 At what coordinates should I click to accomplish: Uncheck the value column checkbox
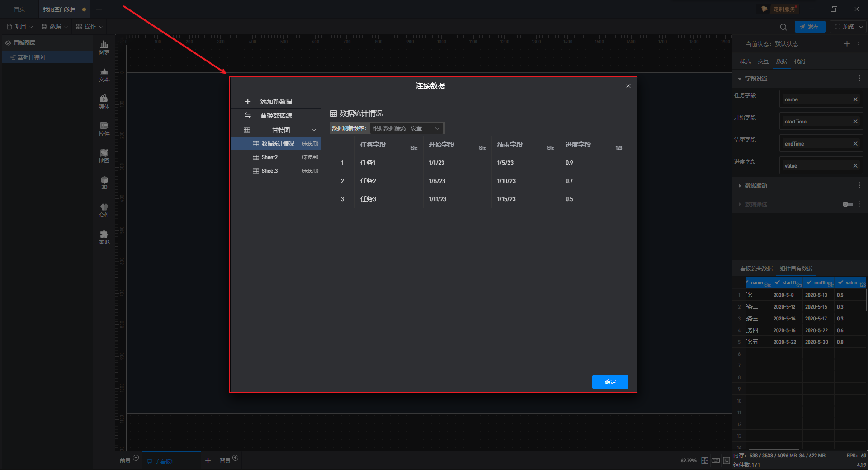[x=840, y=282]
